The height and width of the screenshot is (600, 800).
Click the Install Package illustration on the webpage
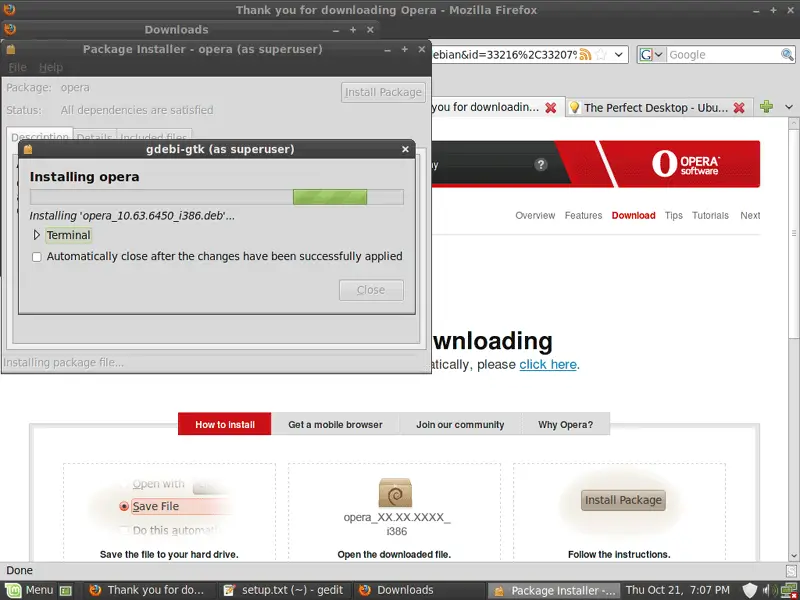(623, 500)
